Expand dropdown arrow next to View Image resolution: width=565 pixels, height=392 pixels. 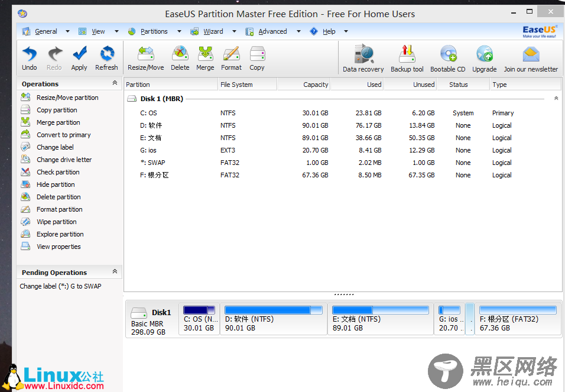116,31
